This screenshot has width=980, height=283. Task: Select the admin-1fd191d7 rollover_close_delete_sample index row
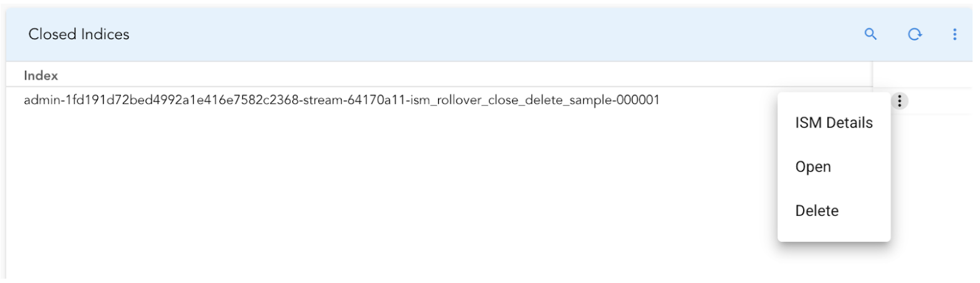(341, 100)
